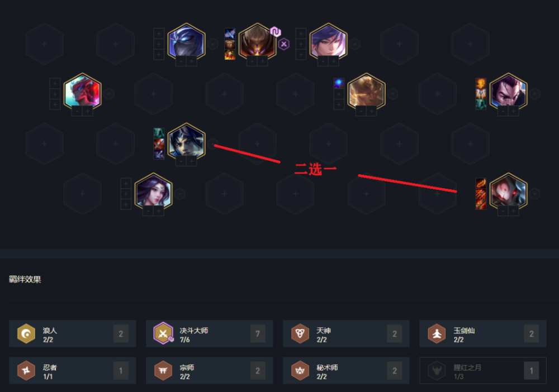The image size is (559, 392).
Task: Open 决斗大师 7/6 trait card
Action: coord(209,333)
